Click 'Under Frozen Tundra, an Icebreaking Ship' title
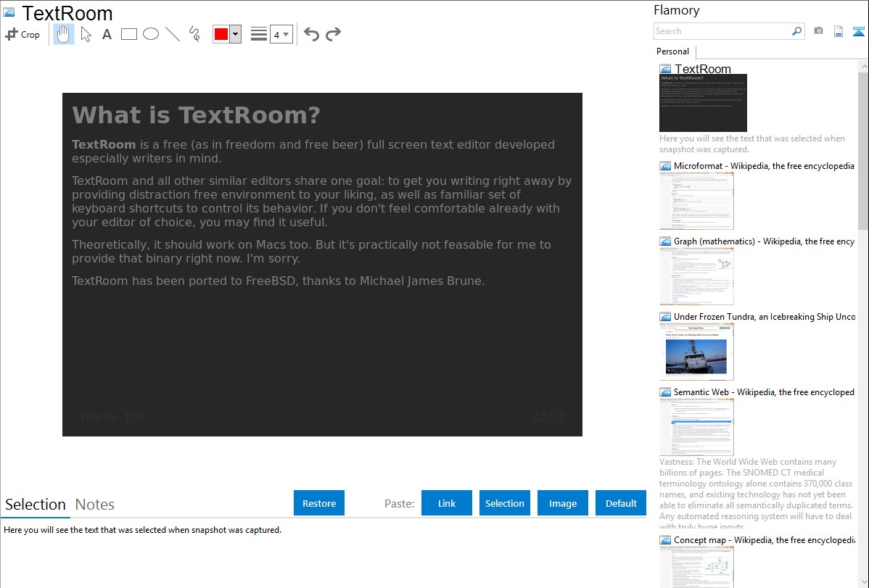Viewport: 869px width, 588px height. (x=765, y=316)
